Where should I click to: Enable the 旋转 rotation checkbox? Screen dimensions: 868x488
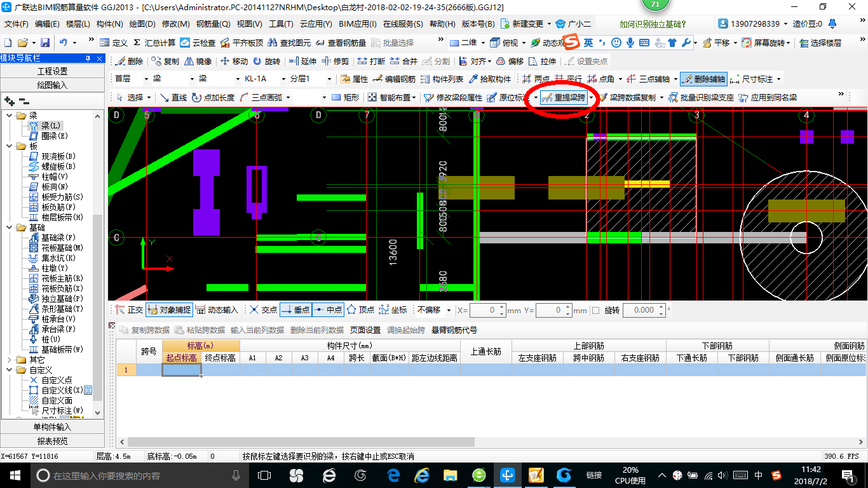tap(595, 310)
